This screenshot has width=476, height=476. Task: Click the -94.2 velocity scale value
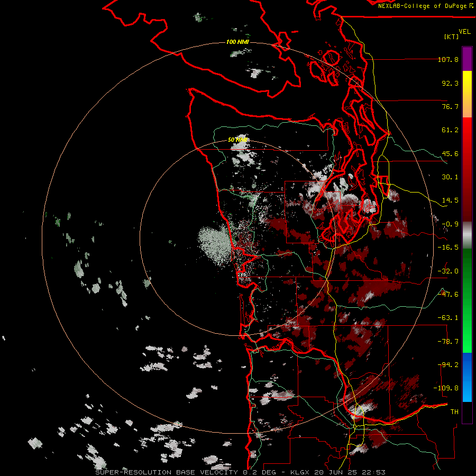448,365
